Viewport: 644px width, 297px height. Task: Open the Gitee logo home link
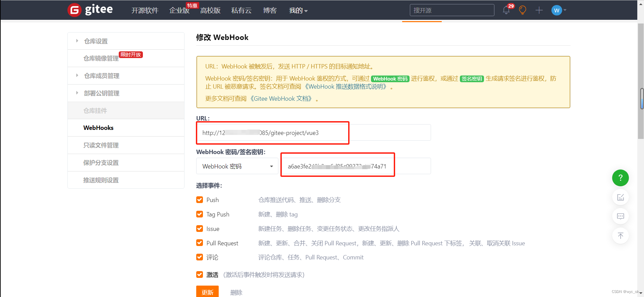pos(90,10)
